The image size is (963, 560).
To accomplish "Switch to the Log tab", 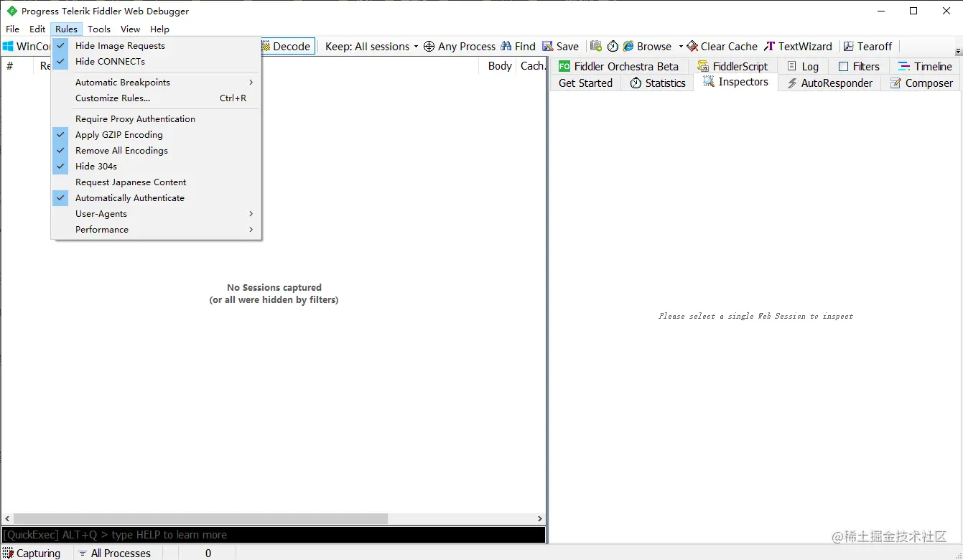I will coord(803,67).
